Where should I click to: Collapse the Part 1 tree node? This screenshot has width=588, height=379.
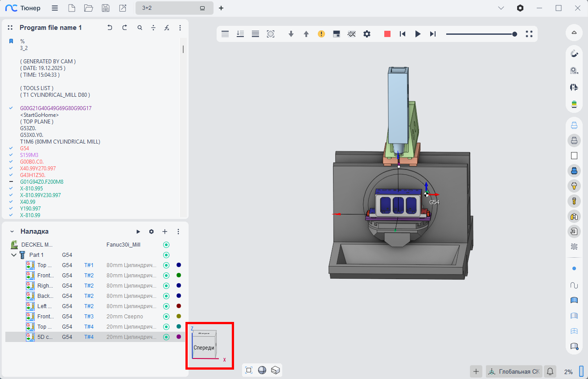(14, 255)
